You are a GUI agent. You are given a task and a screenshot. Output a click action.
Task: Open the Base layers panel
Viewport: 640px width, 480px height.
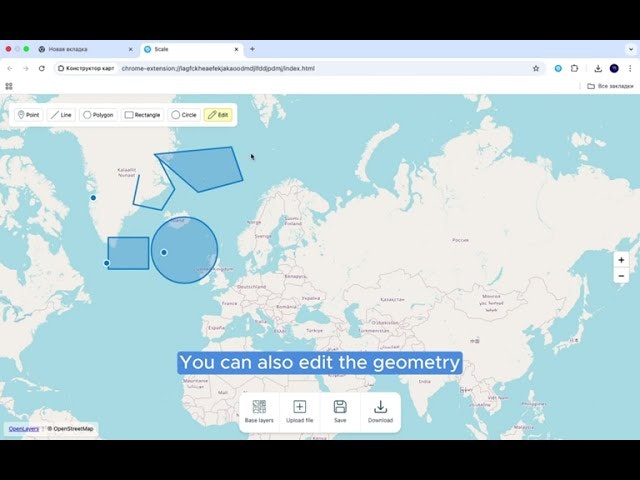tap(259, 411)
